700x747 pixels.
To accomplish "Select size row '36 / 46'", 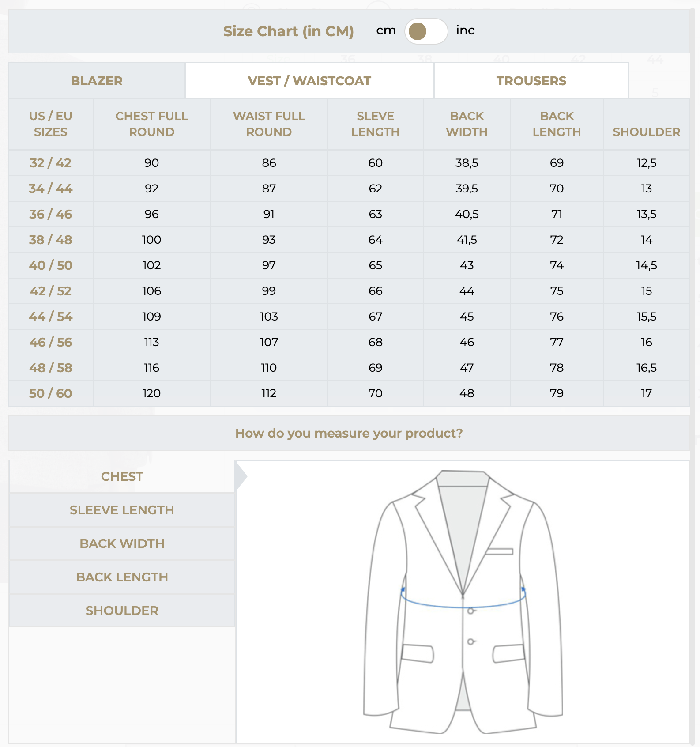I will 349,214.
